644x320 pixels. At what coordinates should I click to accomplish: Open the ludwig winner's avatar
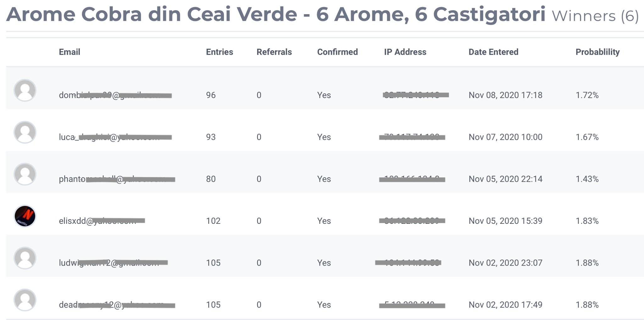25,258
